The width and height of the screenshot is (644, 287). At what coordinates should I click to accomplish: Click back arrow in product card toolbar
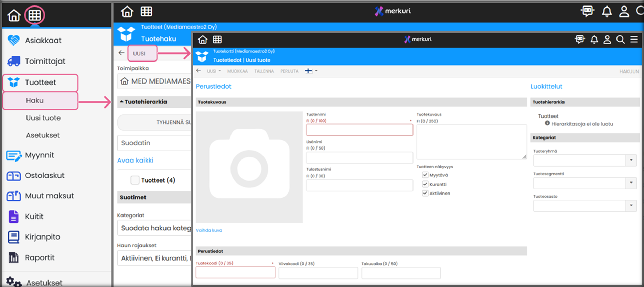point(198,71)
